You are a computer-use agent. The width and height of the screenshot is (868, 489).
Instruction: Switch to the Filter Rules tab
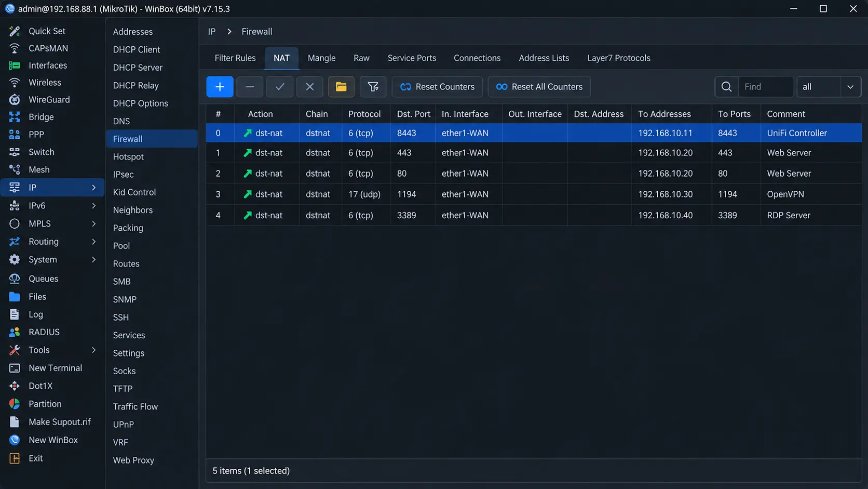click(235, 58)
